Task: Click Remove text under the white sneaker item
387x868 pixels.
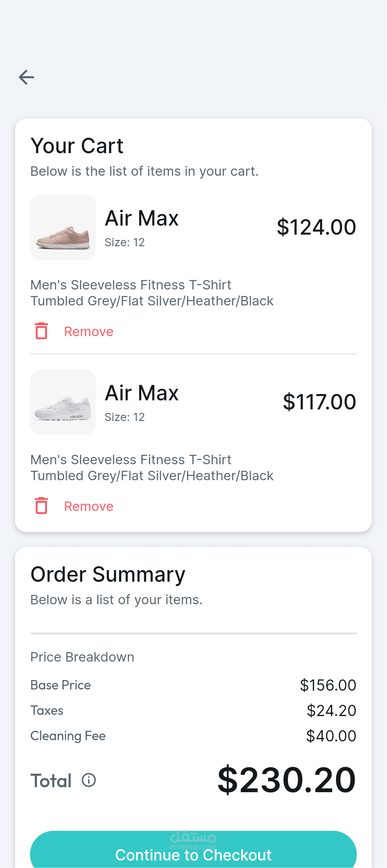Action: pyautogui.click(x=89, y=506)
